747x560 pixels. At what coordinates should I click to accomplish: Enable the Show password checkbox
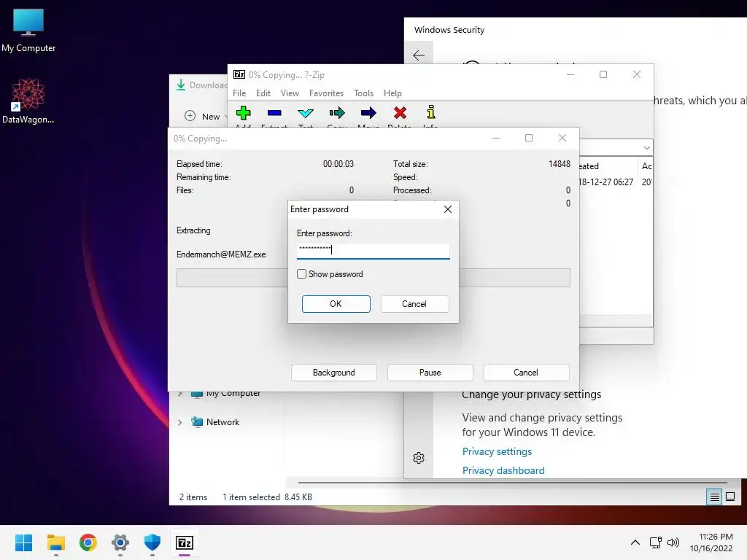tap(301, 274)
